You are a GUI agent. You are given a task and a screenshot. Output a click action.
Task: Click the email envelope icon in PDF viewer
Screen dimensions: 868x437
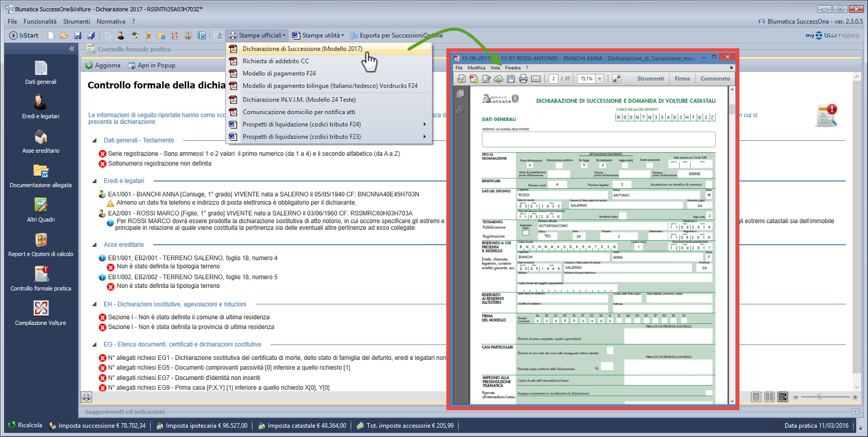coord(536,79)
